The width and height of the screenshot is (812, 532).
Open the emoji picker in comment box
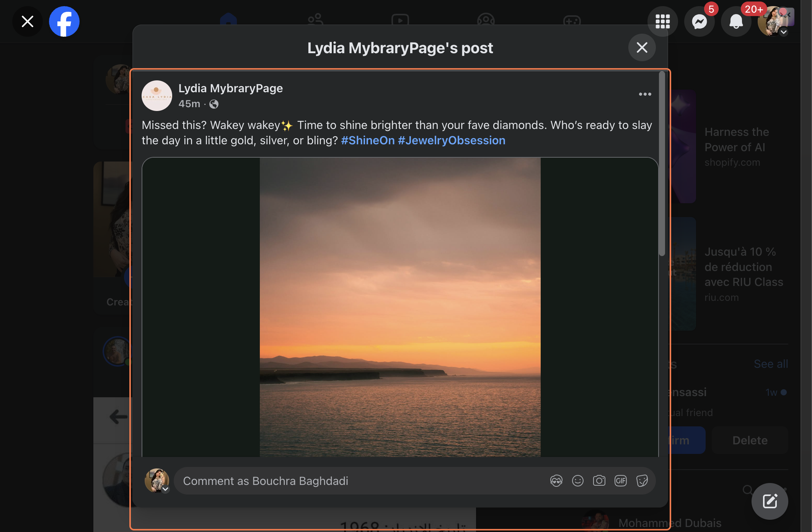[577, 481]
